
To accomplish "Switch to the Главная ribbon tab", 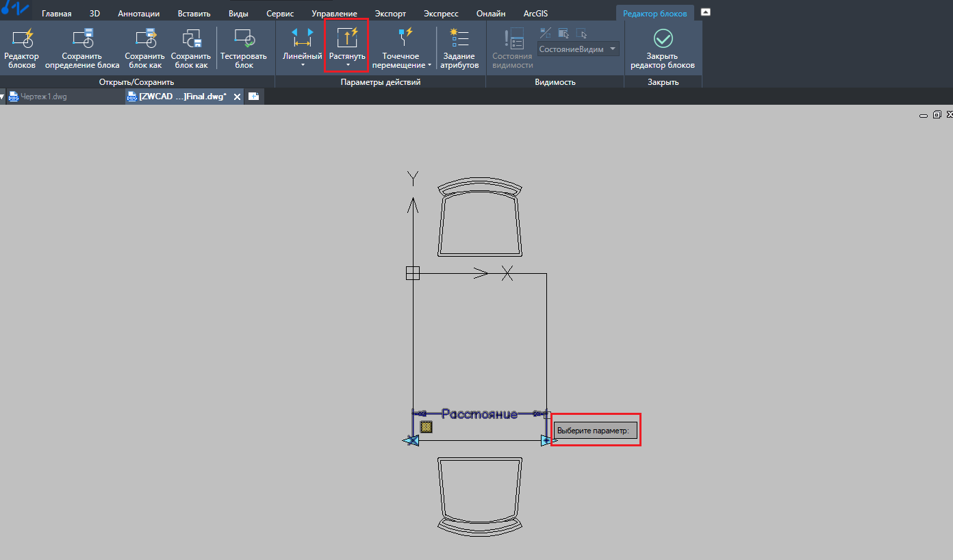I will (56, 14).
